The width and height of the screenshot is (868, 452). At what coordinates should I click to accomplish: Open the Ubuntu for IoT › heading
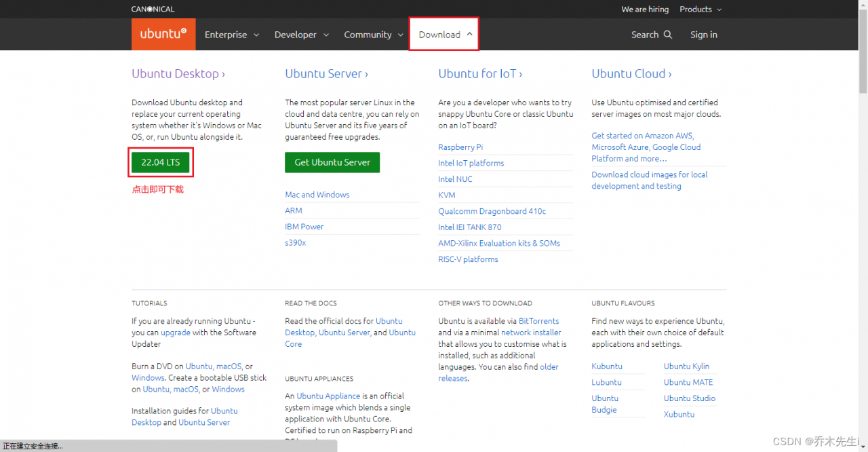(x=480, y=73)
